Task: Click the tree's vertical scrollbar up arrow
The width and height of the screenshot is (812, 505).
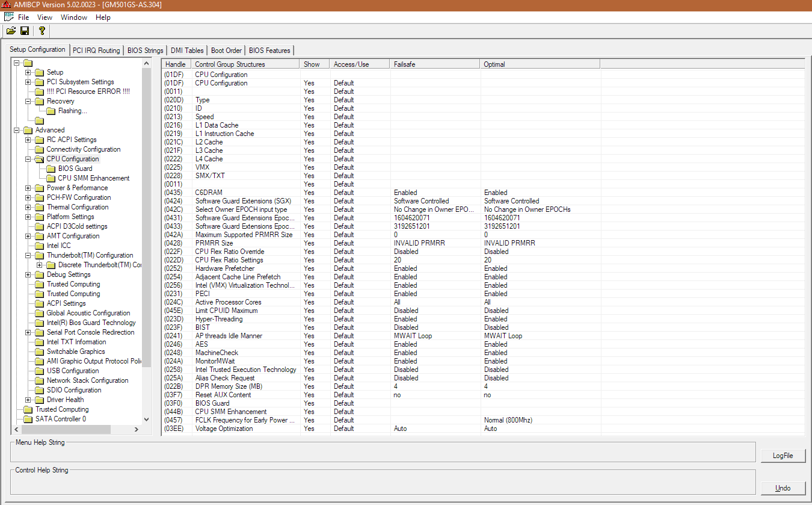Action: pyautogui.click(x=147, y=63)
